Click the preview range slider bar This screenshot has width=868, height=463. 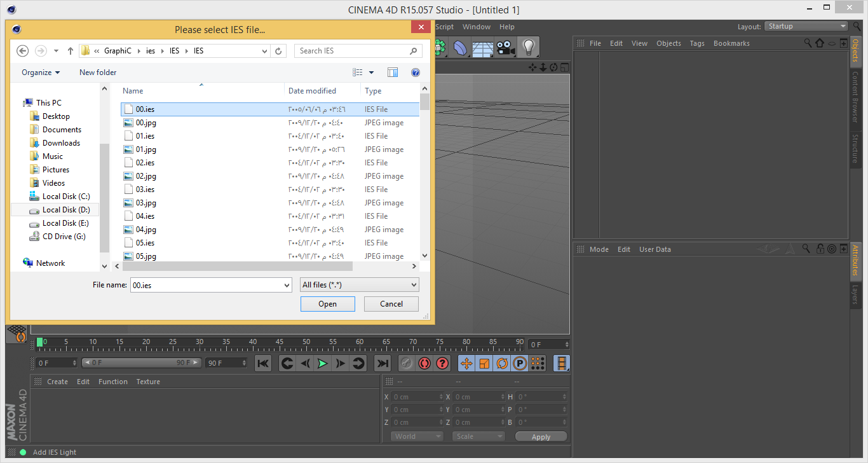pos(141,363)
